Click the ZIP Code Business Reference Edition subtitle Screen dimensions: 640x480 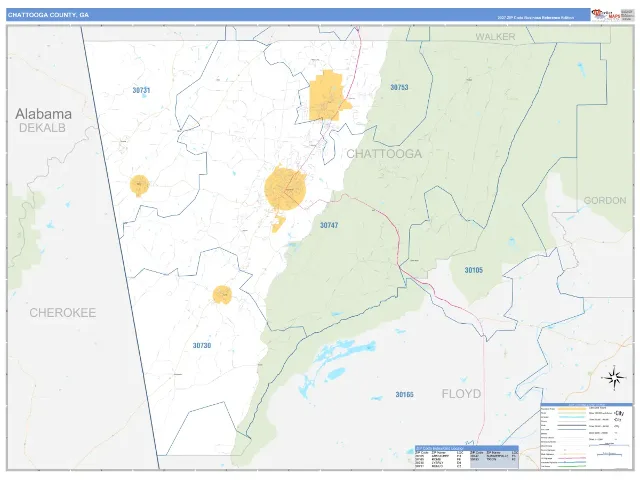pyautogui.click(x=535, y=18)
